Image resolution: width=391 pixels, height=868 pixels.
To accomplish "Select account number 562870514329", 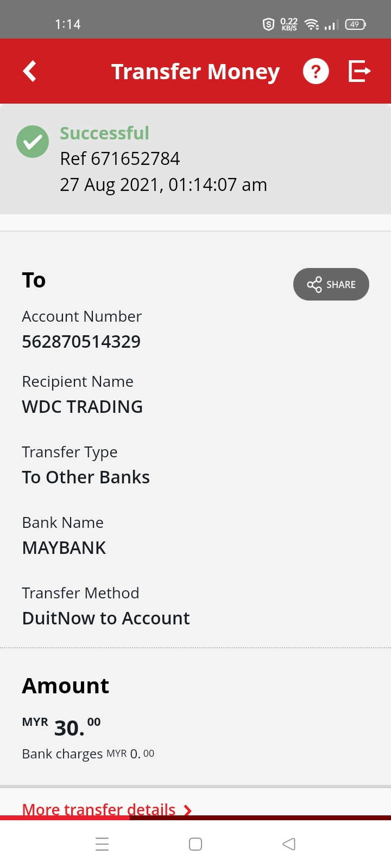I will [x=81, y=342].
